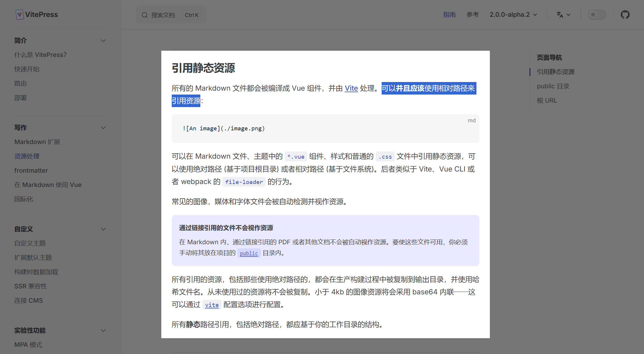The image size is (644, 354).
Task: Click the search magnifier icon
Action: 145,15
